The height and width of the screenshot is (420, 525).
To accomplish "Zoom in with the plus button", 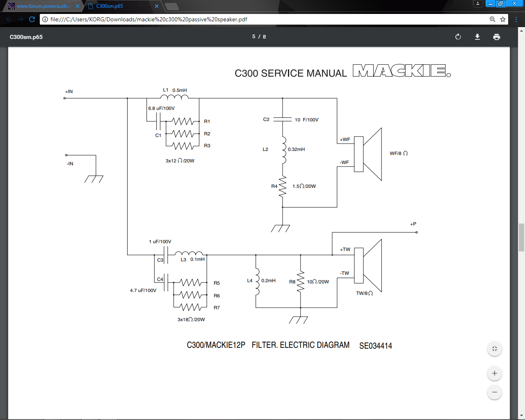I will pyautogui.click(x=495, y=373).
